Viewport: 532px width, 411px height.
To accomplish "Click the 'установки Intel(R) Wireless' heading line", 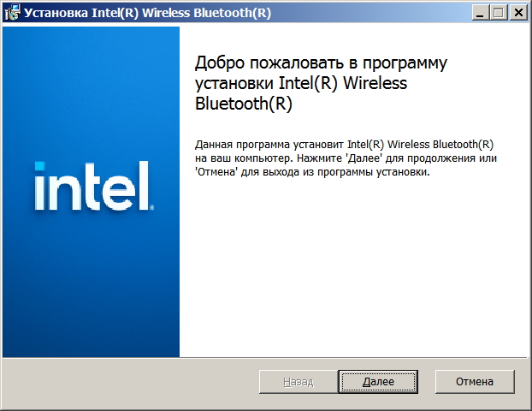I will point(301,84).
